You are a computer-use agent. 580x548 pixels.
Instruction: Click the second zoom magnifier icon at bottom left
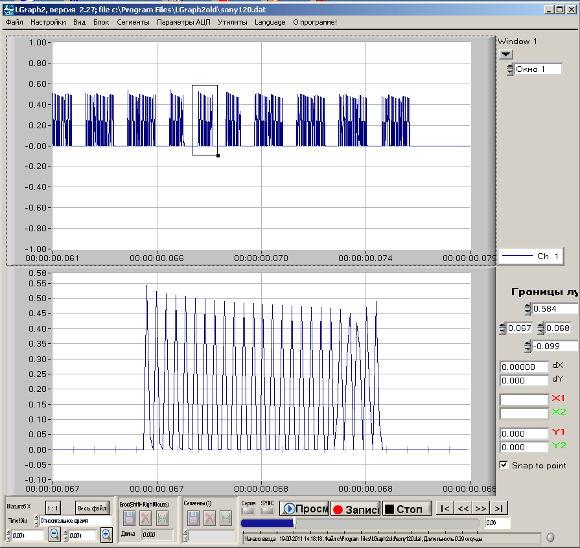[106, 534]
